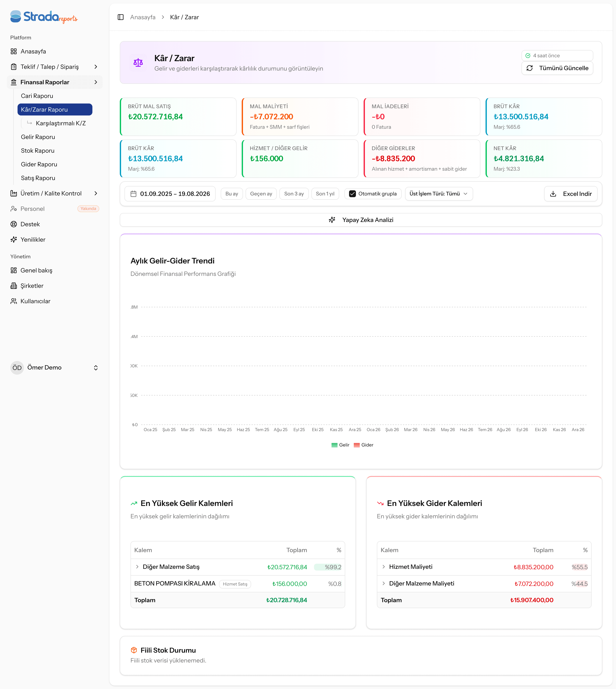This screenshot has height=689, width=616.
Task: Click the Finansal Raporlar bank icon
Action: 13,82
